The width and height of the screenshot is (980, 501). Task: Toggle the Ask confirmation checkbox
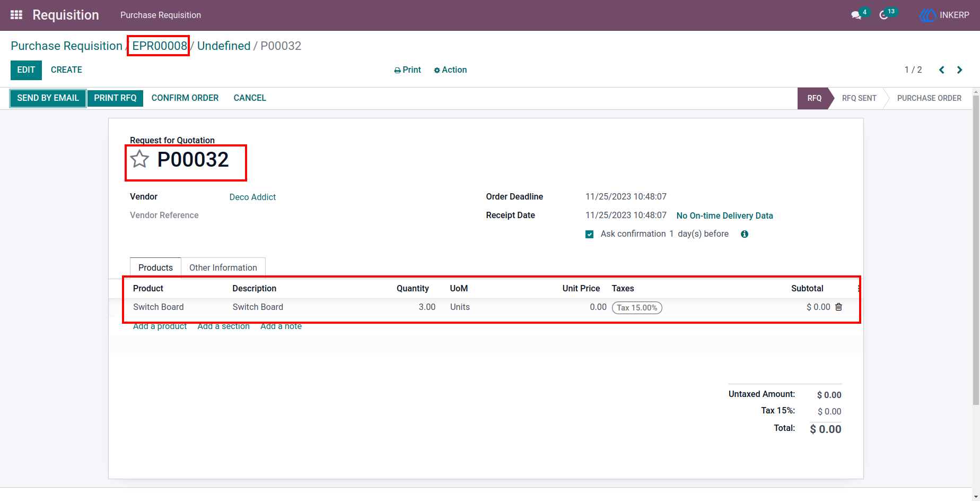click(589, 234)
